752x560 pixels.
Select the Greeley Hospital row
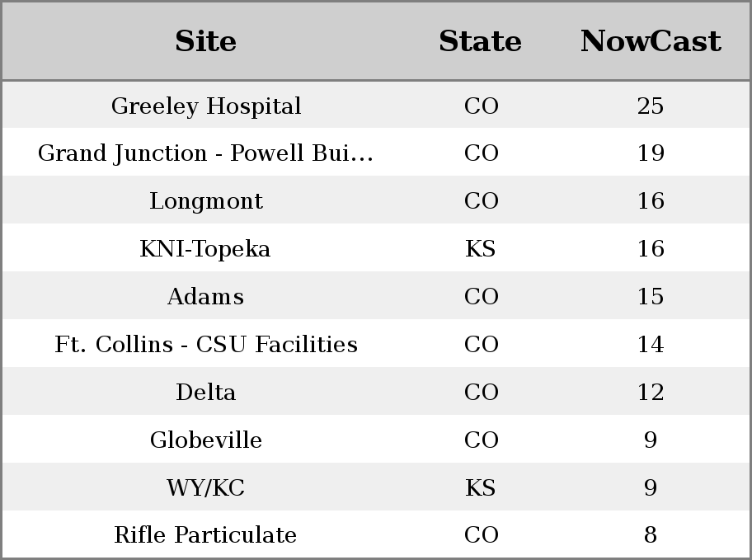(376, 105)
